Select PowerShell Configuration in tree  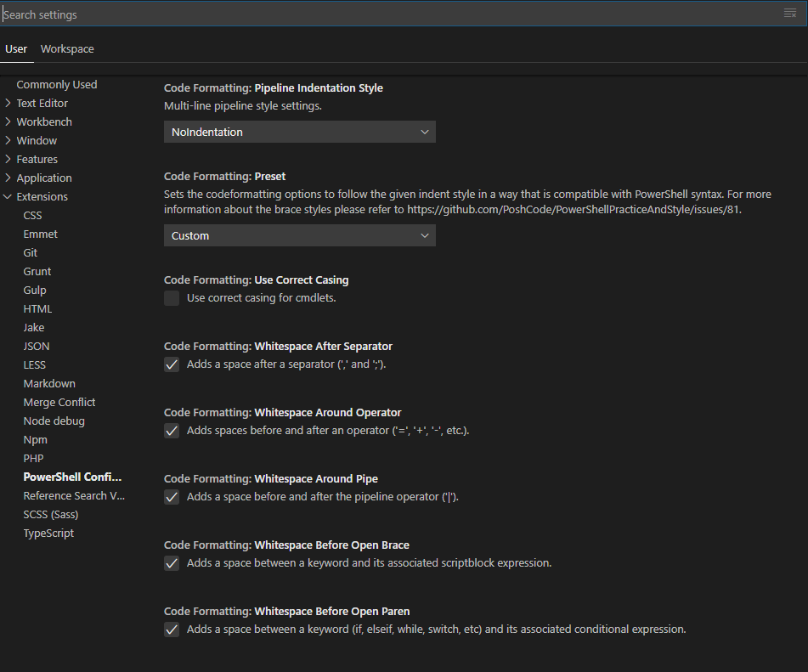click(x=73, y=477)
